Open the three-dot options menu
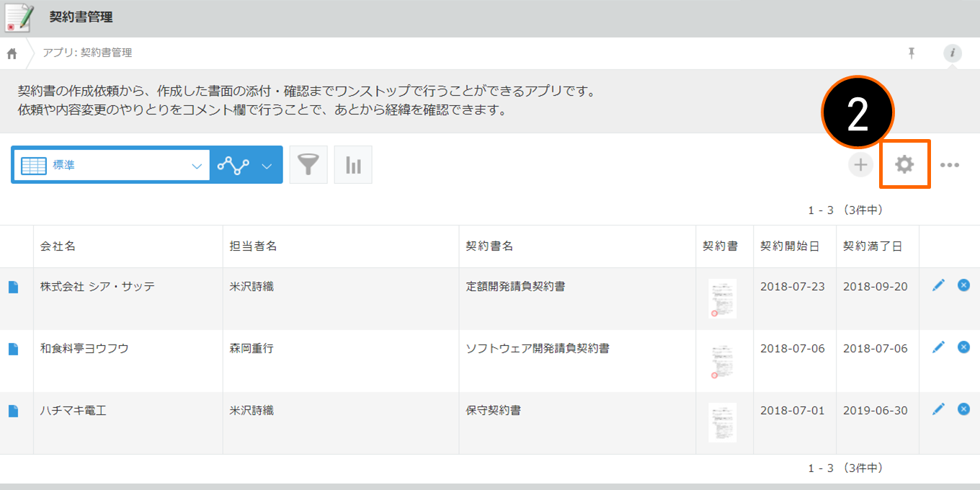 (x=950, y=165)
